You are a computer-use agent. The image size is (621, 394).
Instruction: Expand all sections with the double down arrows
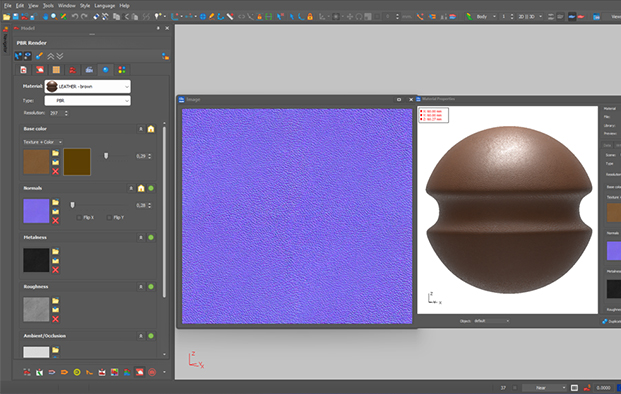pyautogui.click(x=60, y=56)
